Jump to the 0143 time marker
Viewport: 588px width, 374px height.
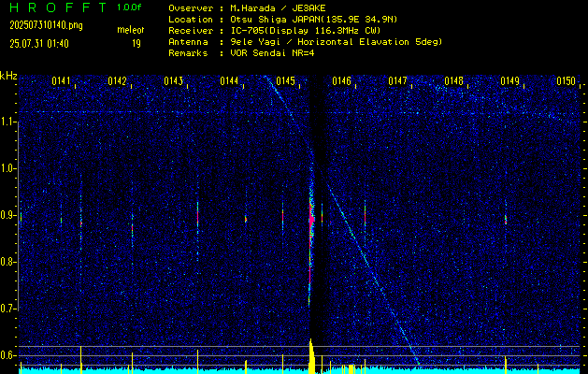coord(174,81)
